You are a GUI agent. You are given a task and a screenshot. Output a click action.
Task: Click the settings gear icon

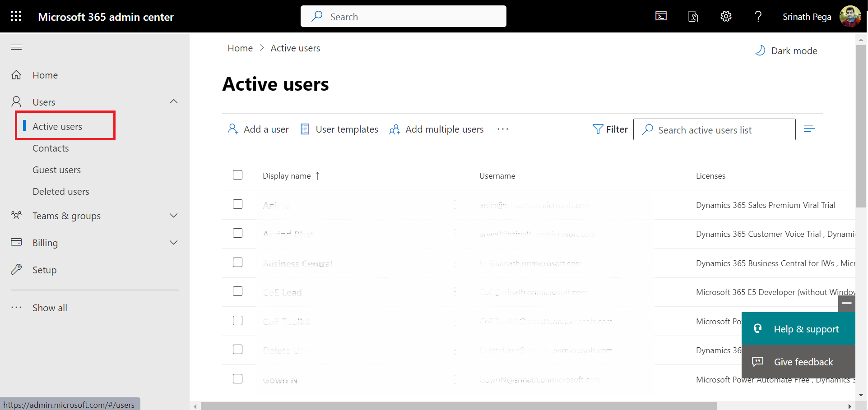coord(725,17)
